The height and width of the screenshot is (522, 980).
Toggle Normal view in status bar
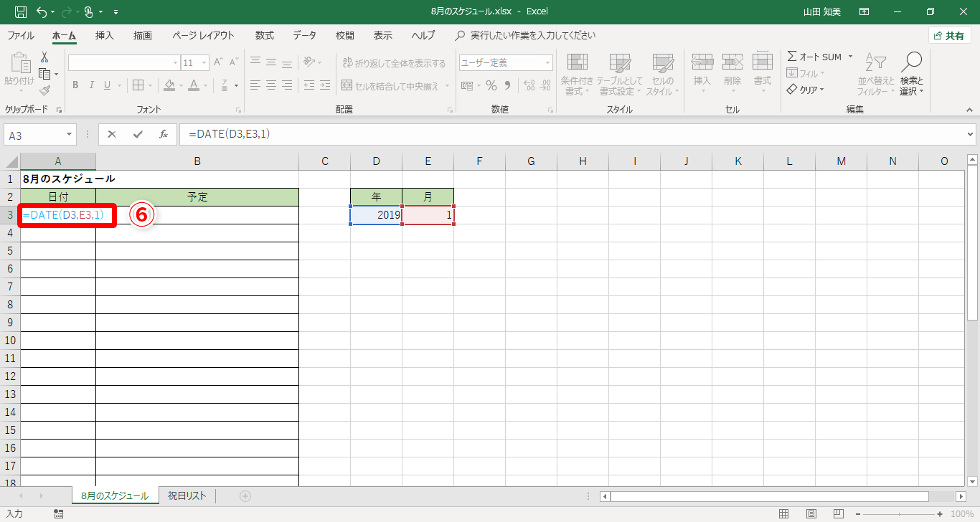point(784,513)
